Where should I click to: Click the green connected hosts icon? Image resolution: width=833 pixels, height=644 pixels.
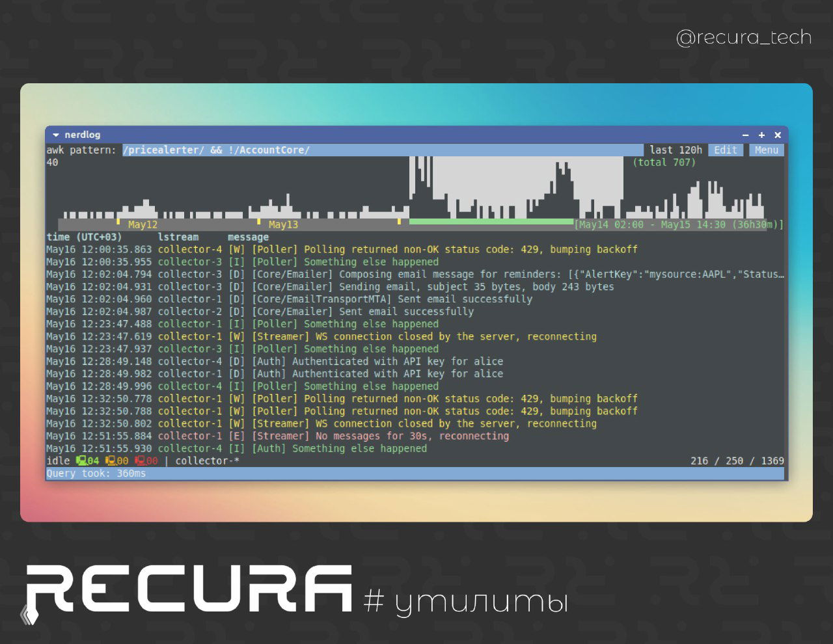click(83, 461)
